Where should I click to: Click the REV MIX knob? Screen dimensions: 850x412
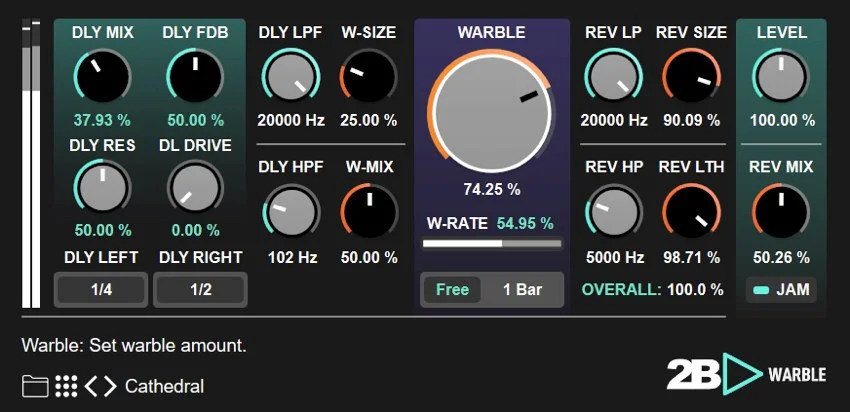(781, 213)
